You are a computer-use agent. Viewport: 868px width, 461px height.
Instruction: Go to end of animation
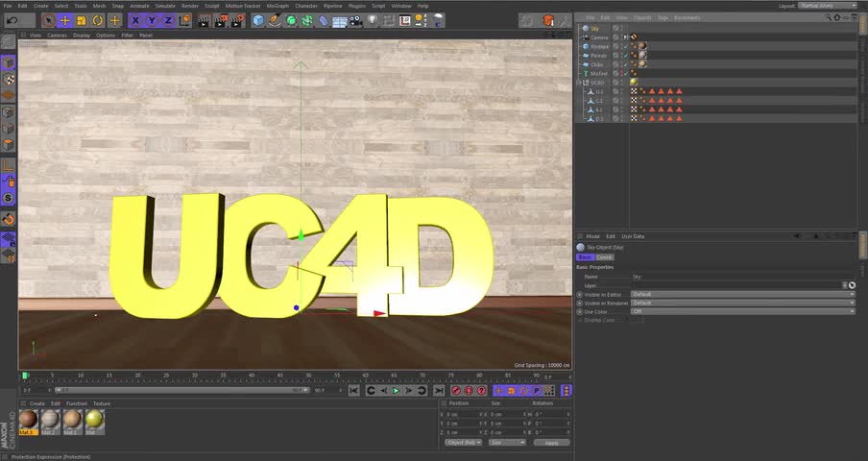[439, 391]
